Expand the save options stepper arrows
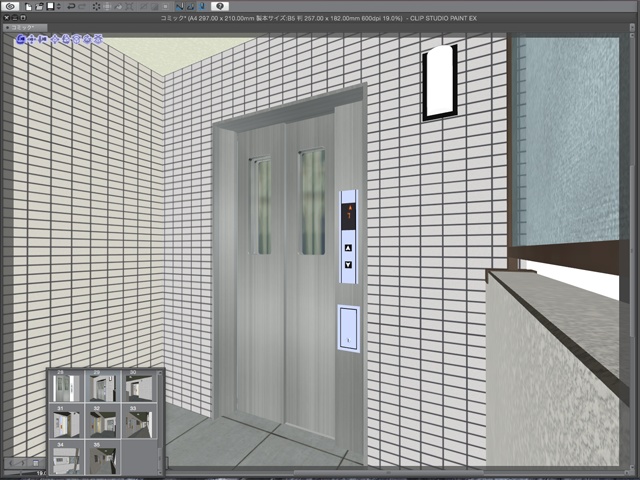Image resolution: width=640 pixels, height=480 pixels. coord(59,7)
